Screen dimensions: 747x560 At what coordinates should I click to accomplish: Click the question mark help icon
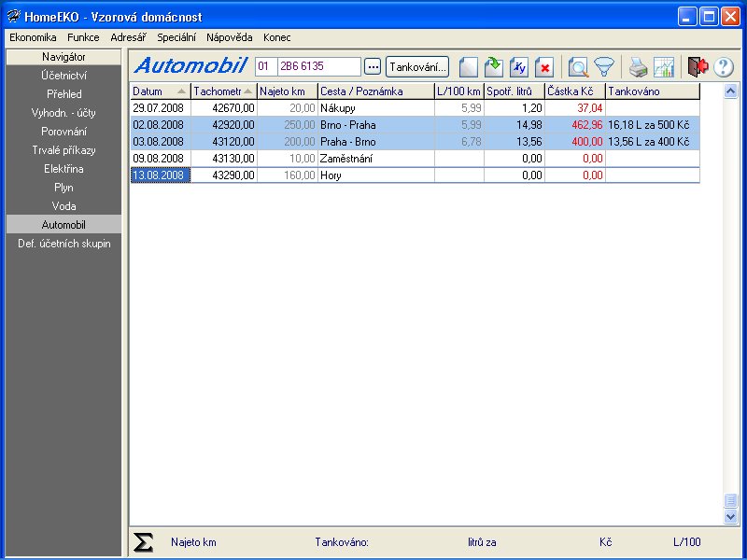(x=724, y=67)
